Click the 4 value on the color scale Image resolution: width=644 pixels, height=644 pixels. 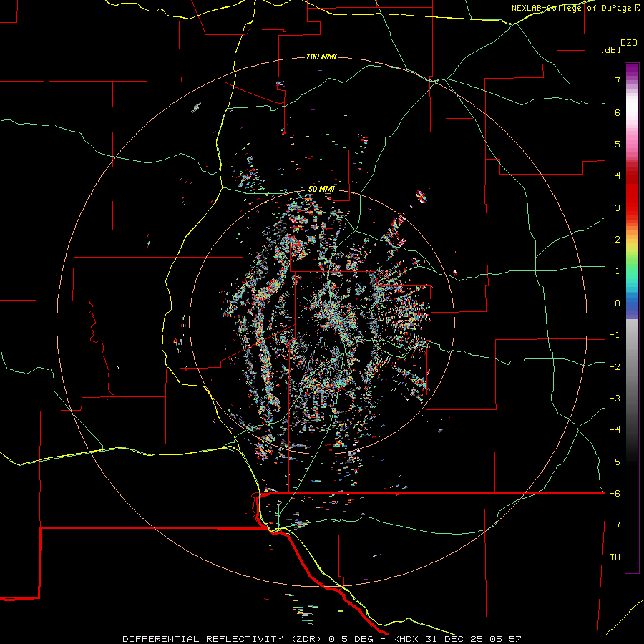pos(618,176)
